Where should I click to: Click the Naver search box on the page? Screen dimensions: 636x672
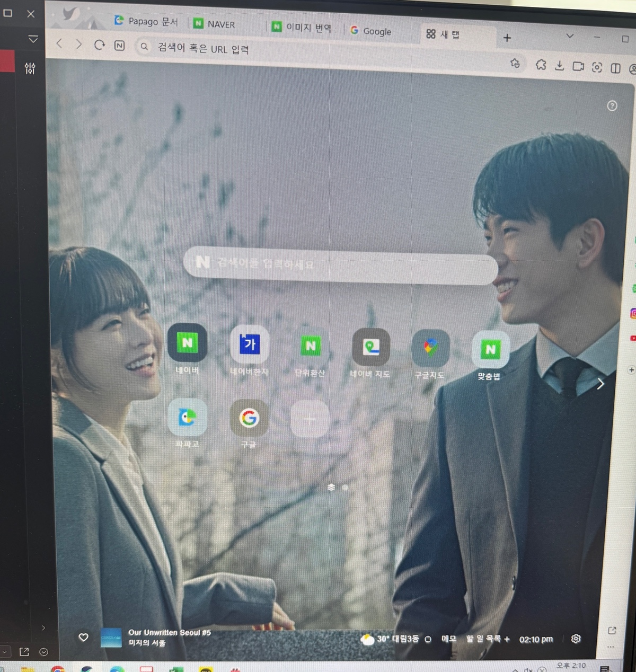pyautogui.click(x=339, y=264)
